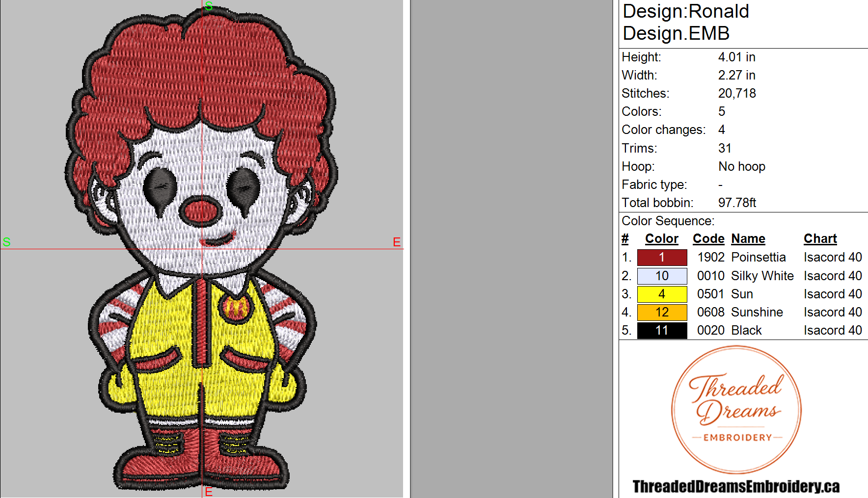The width and height of the screenshot is (868, 498).
Task: Click the Poinsettia thread name
Action: coord(759,258)
